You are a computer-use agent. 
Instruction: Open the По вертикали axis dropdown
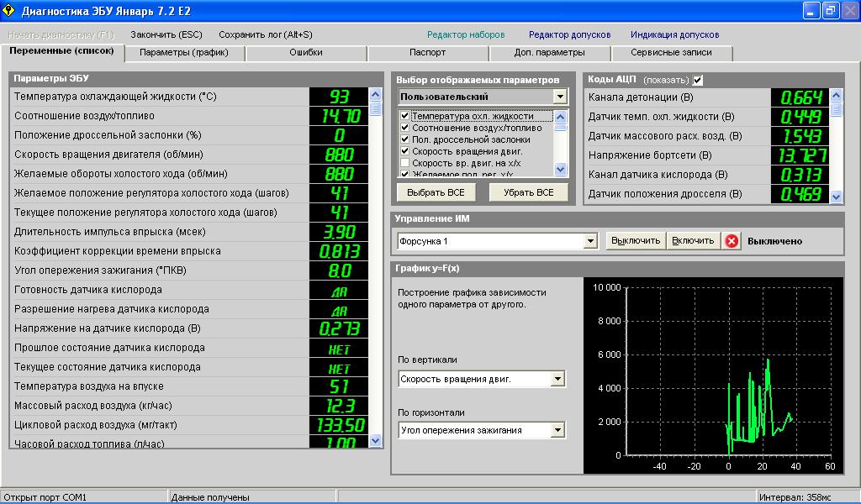557,380
